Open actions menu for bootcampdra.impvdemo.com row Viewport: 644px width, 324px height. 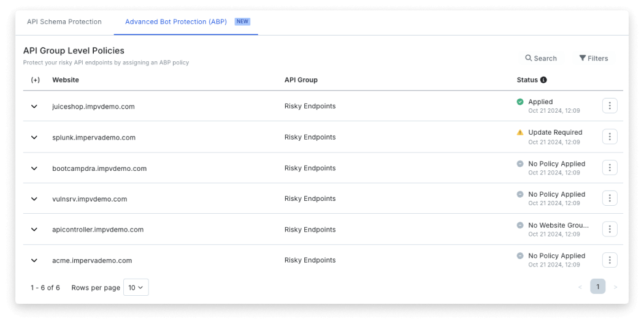(x=609, y=167)
